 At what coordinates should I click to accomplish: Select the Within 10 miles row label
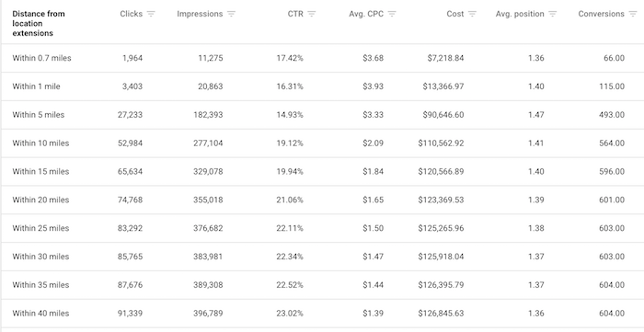pyautogui.click(x=40, y=143)
